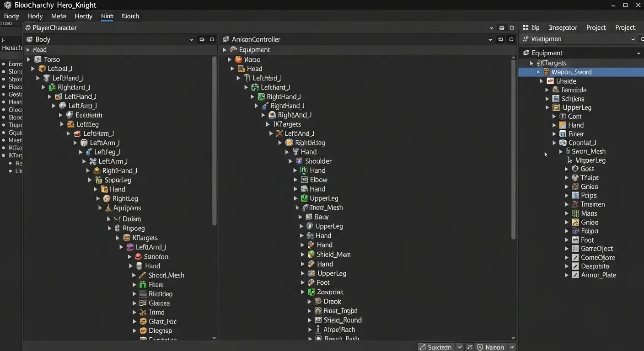The width and height of the screenshot is (644, 351).
Task: Toggle the camera icon next to Body
Action: [x=202, y=39]
